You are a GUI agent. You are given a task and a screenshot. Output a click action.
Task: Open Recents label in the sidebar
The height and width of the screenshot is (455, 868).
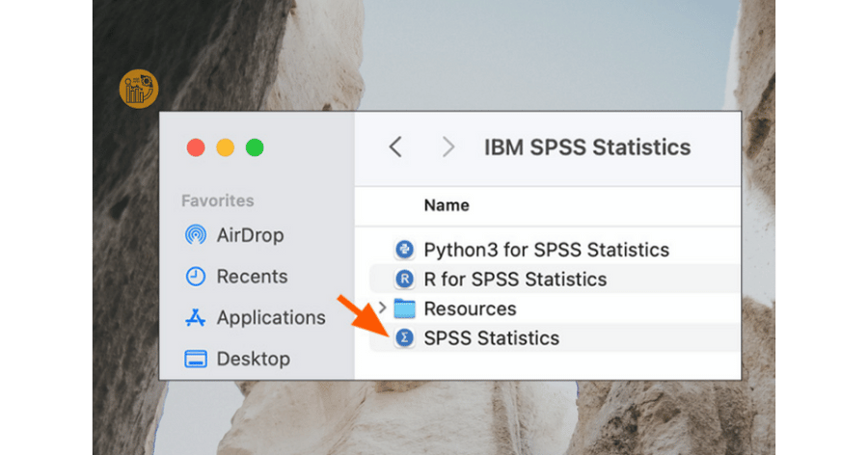252,277
